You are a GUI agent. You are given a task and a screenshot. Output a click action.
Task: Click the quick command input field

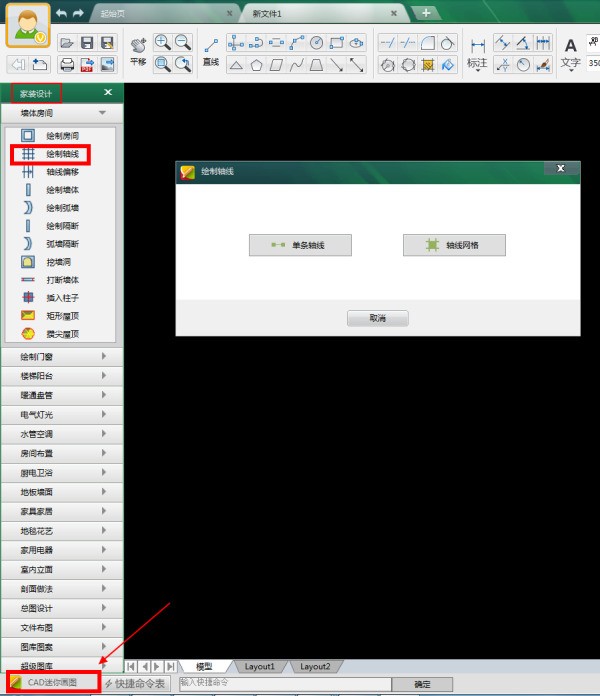click(283, 683)
